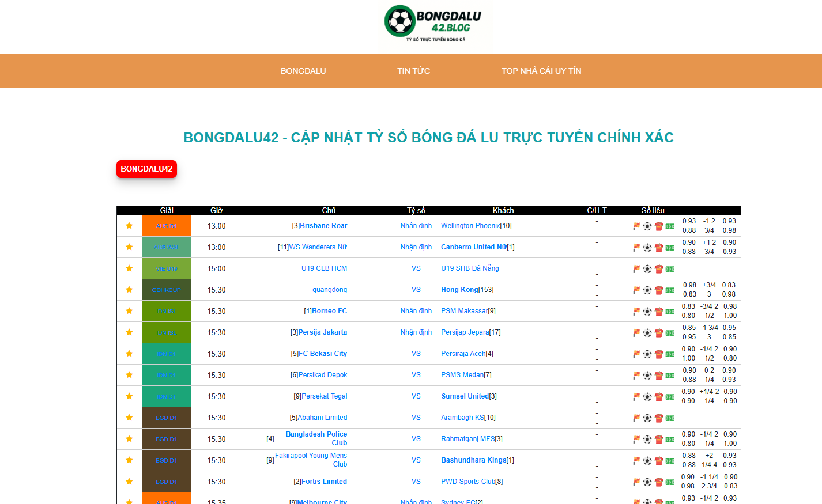Click VS link for U19 CLB HCM match

coord(416,268)
